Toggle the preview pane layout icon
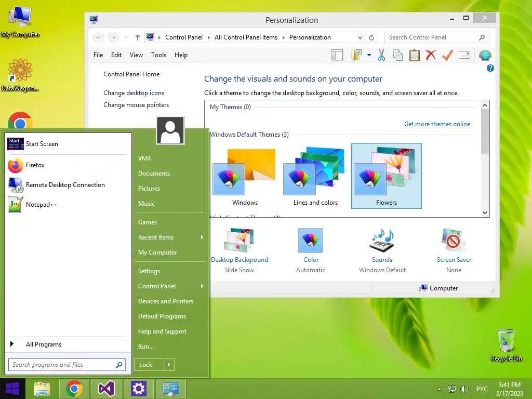The height and width of the screenshot is (399, 532). pyautogui.click(x=337, y=55)
